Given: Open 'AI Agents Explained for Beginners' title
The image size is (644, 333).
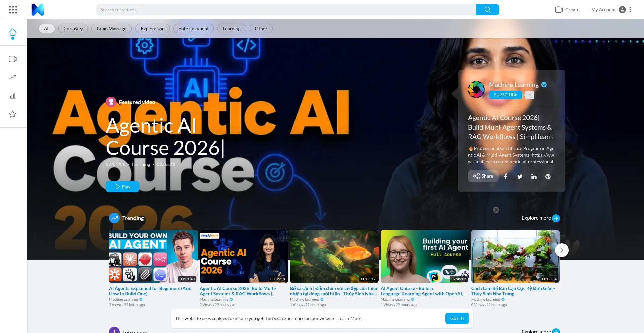Looking at the screenshot, I should pyautogui.click(x=150, y=291).
